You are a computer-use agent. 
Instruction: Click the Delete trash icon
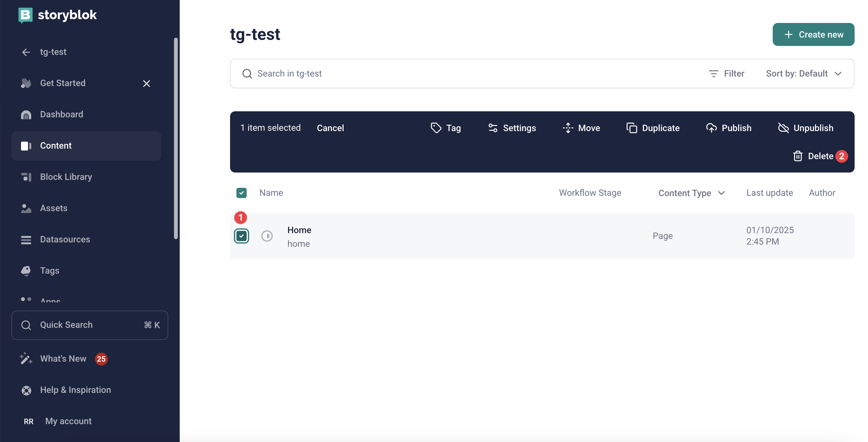point(798,156)
